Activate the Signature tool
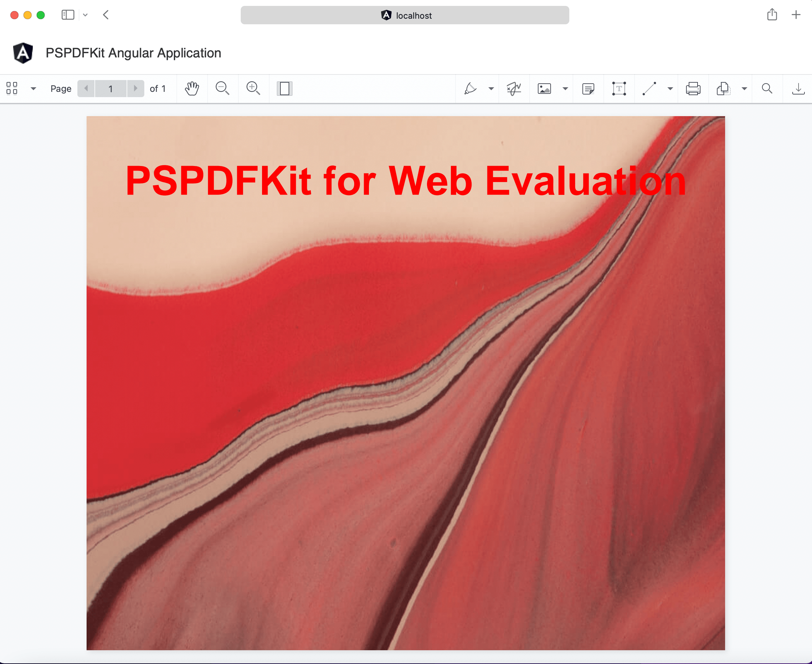The image size is (812, 664). (514, 88)
